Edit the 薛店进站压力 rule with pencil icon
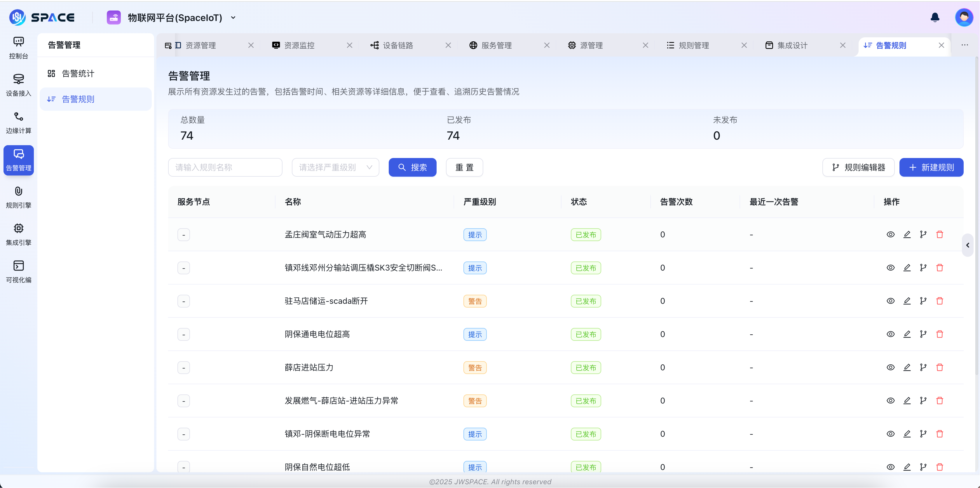 coord(907,367)
